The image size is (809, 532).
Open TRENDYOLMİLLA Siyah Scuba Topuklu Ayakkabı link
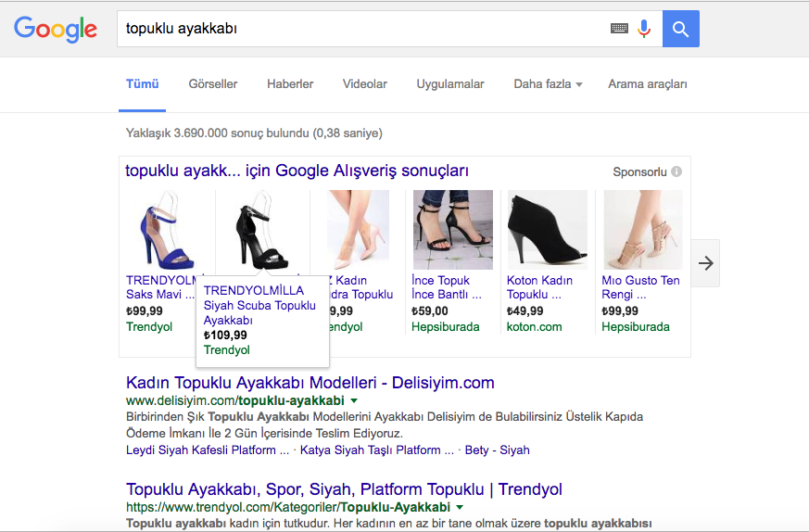point(259,305)
